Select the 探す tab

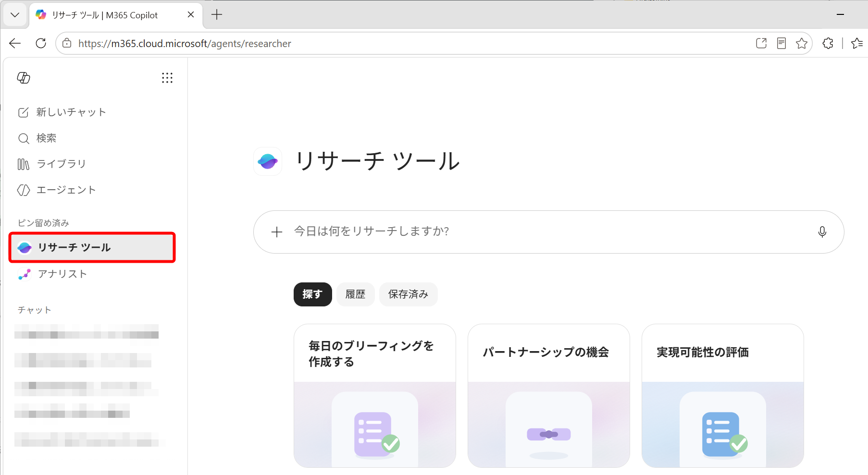(313, 294)
